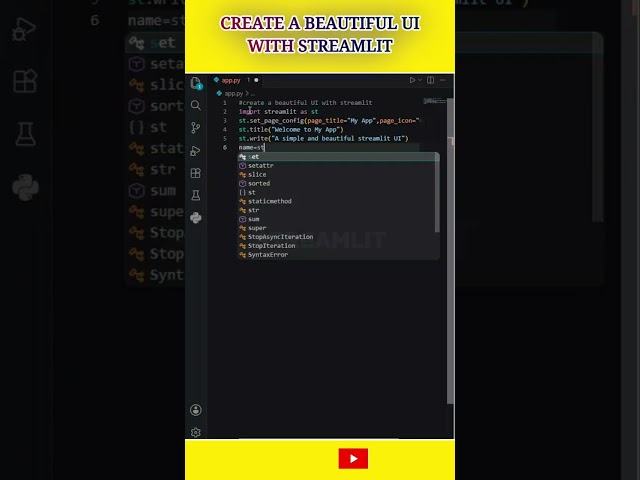
Task: Click the code minimap preview
Action: (x=435, y=101)
